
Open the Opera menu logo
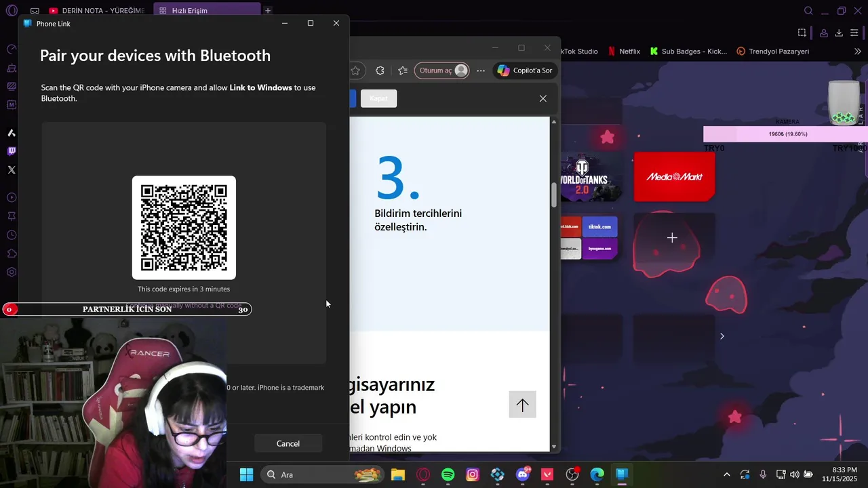coord(11,10)
